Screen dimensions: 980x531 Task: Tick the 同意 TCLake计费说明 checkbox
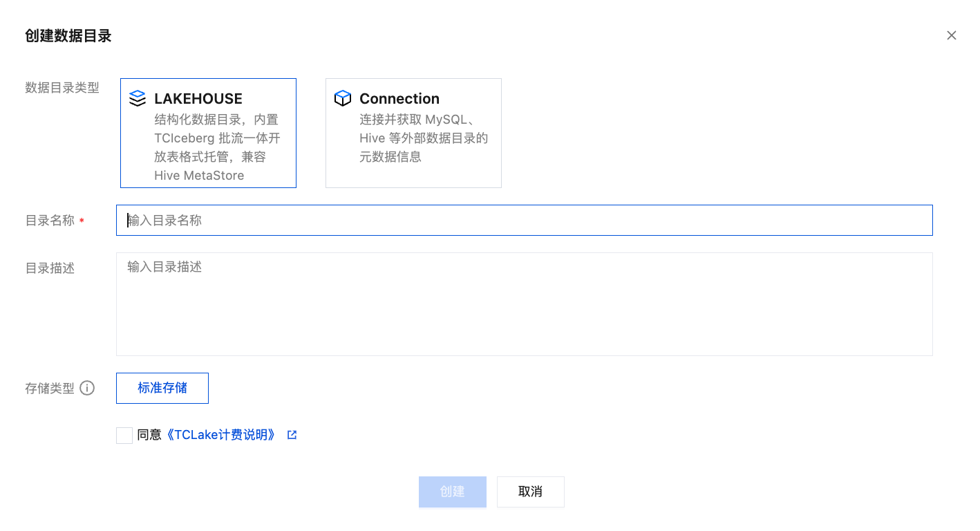point(124,436)
